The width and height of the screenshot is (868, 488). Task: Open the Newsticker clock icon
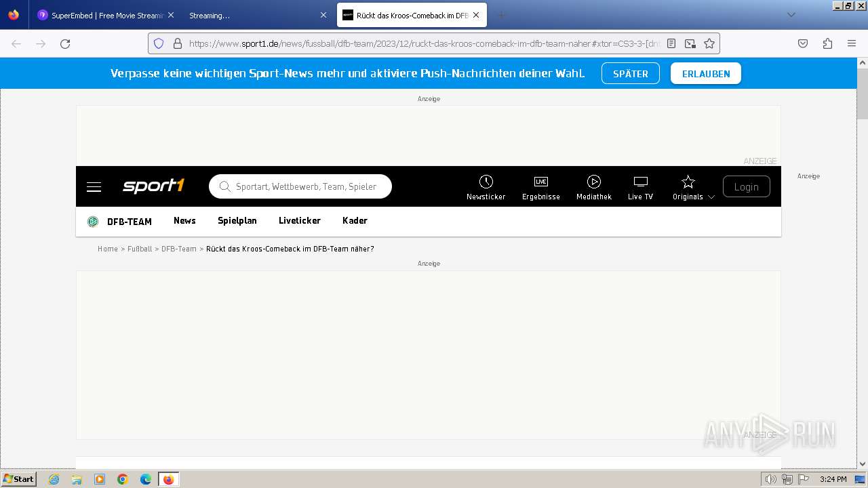(486, 182)
